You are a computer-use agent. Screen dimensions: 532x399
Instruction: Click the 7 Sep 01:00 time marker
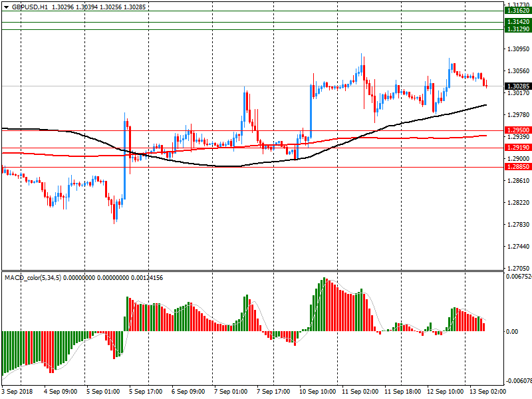231,392
